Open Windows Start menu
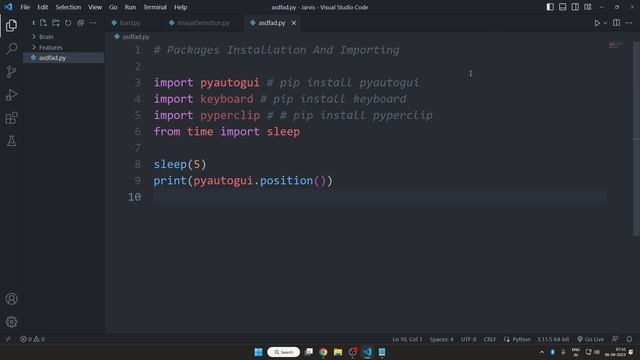 (x=258, y=352)
